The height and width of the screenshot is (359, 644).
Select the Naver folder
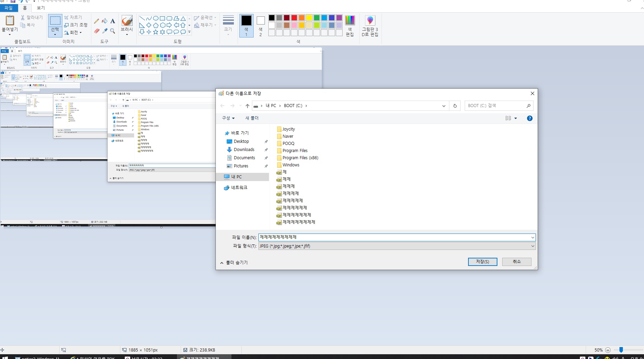[285, 136]
